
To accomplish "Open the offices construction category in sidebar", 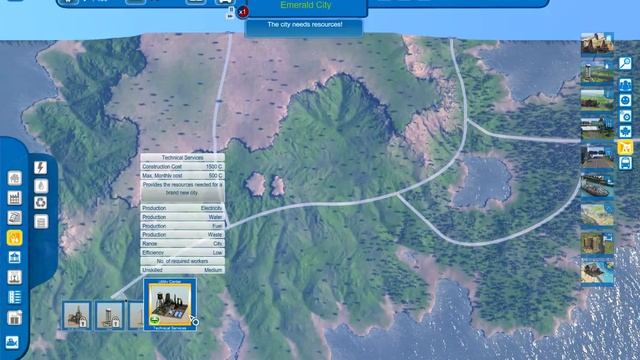I will click(x=15, y=218).
